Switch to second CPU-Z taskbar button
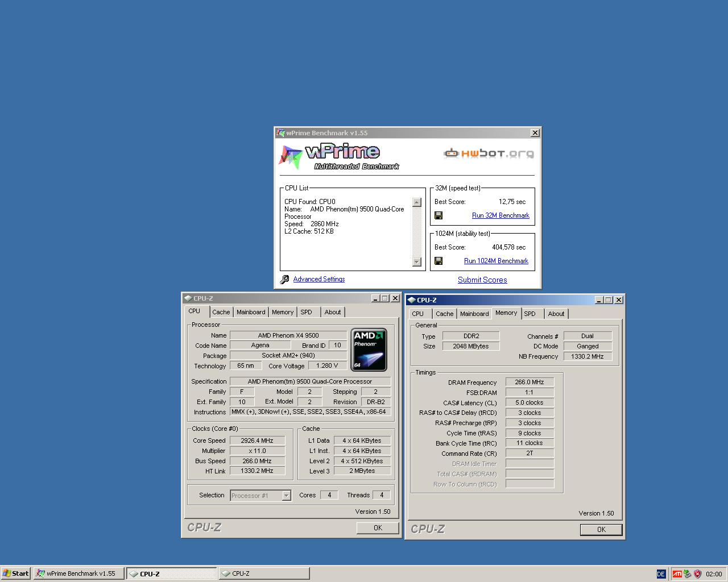 [x=264, y=573]
